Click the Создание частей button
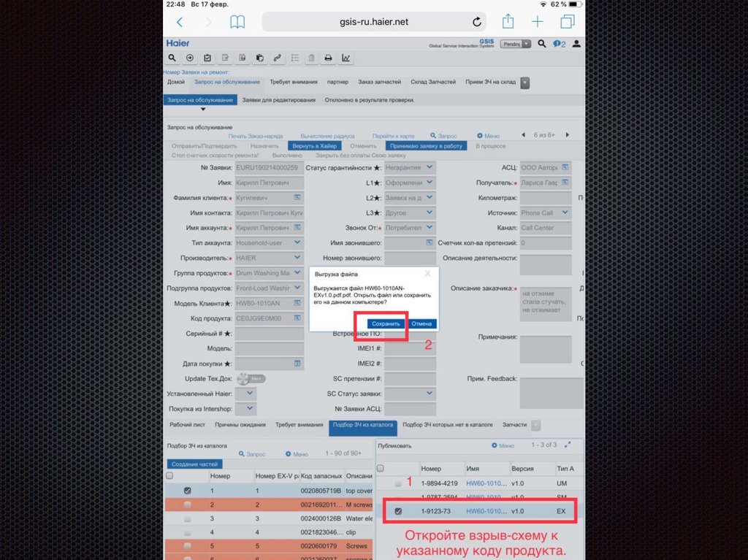This screenshot has width=748, height=560. pos(194,464)
